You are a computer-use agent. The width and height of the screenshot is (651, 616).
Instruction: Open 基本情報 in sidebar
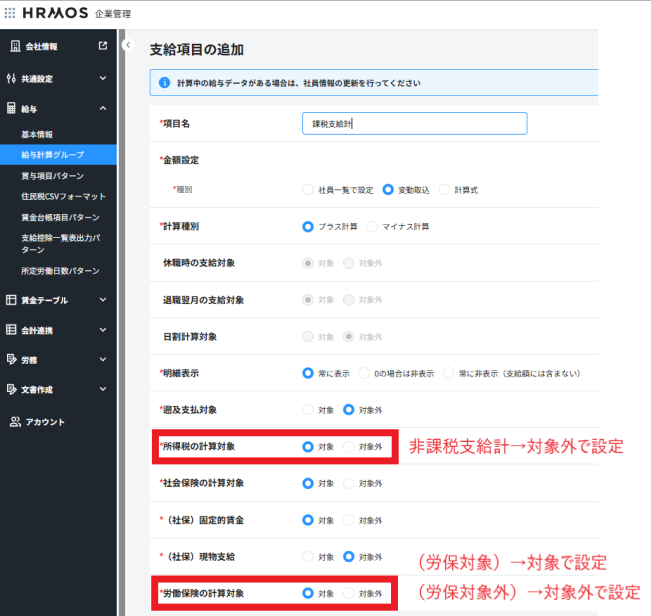37,134
